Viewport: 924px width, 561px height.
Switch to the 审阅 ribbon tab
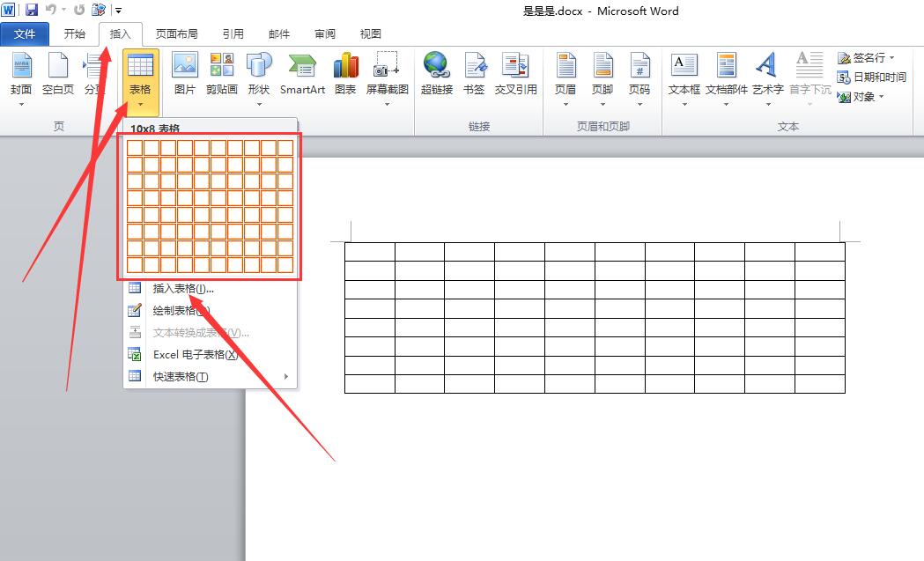click(x=325, y=34)
